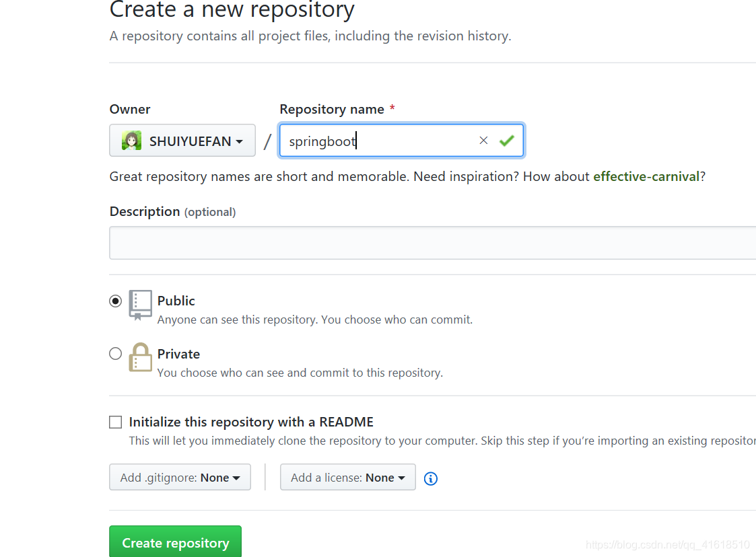This screenshot has width=756, height=557.
Task: Click the Owner label
Action: coord(130,110)
